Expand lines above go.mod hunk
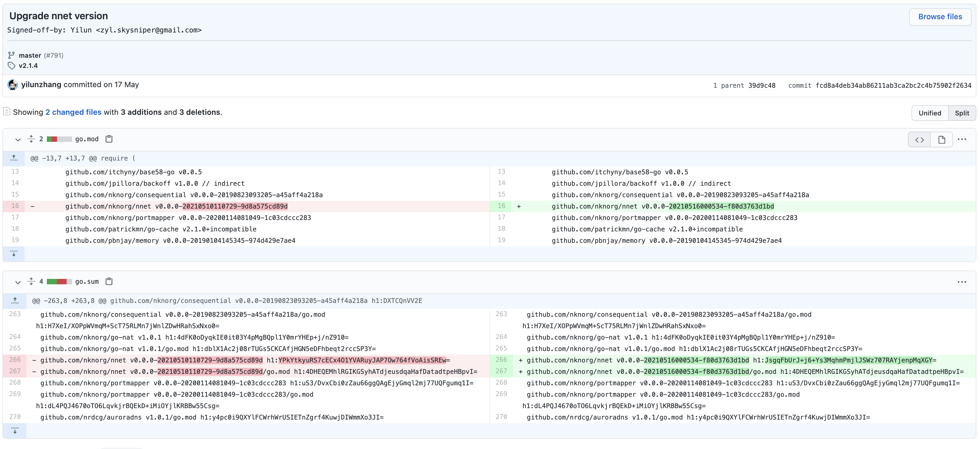Viewport: 980px width, 449px height. [x=14, y=158]
